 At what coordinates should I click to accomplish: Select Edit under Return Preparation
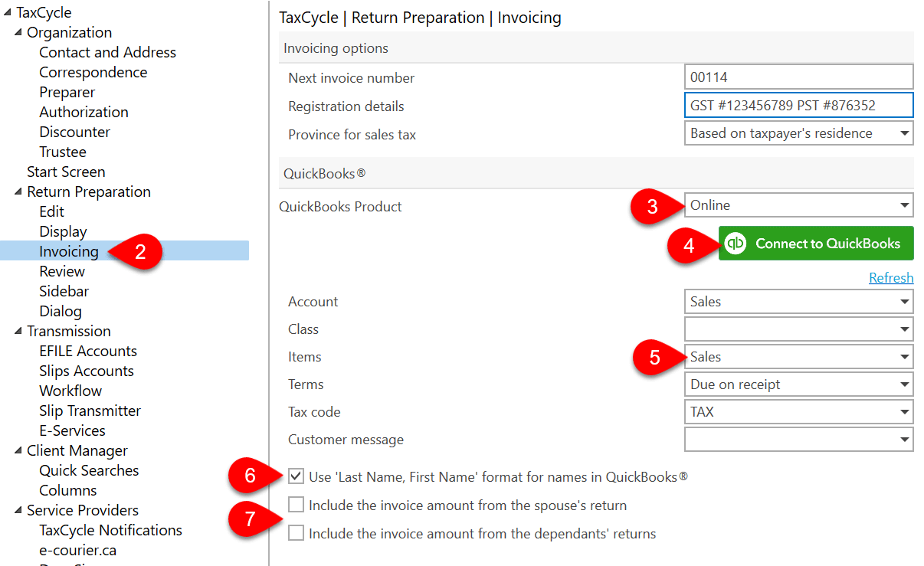(x=52, y=211)
